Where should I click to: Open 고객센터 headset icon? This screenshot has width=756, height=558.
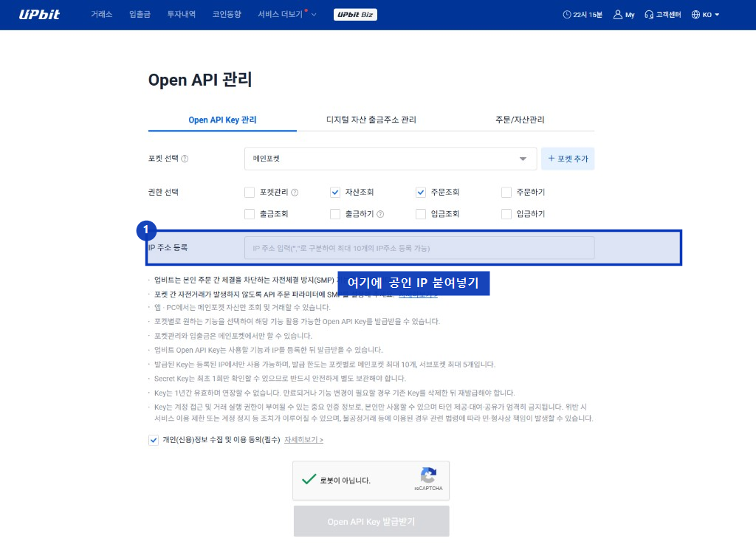pos(649,15)
